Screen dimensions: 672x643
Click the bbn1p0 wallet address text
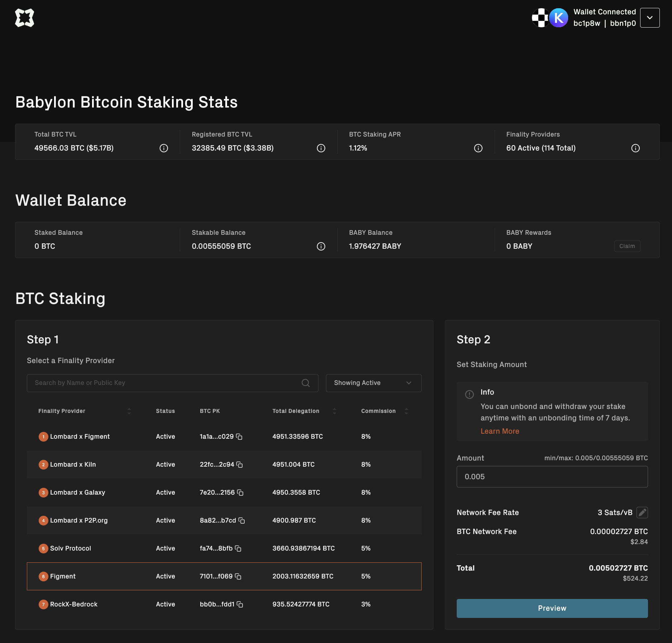tap(623, 23)
